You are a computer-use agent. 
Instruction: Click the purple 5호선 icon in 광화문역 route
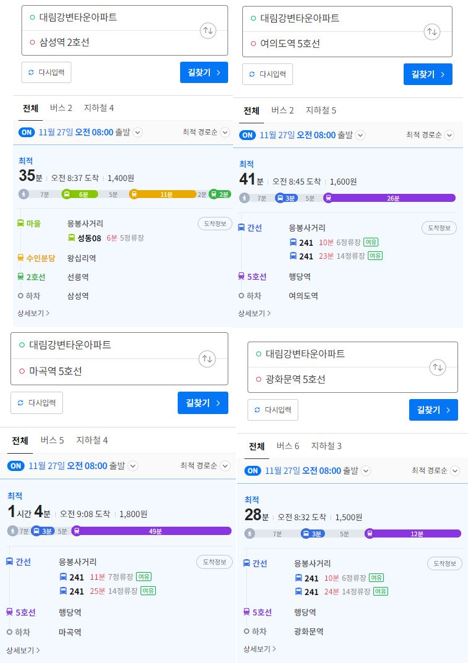(x=246, y=612)
